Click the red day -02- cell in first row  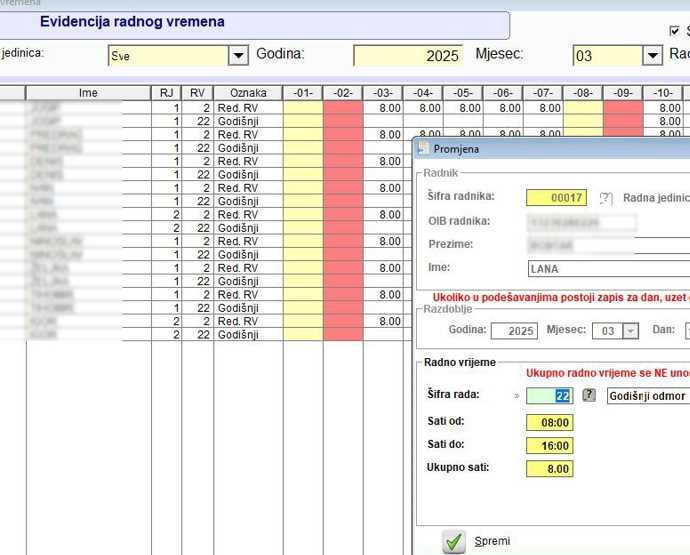[342, 107]
